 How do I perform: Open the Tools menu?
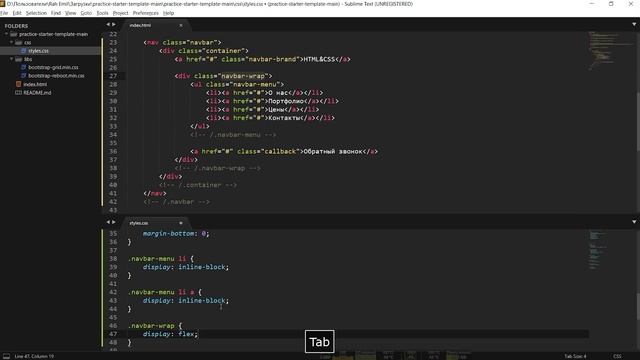[x=102, y=13]
